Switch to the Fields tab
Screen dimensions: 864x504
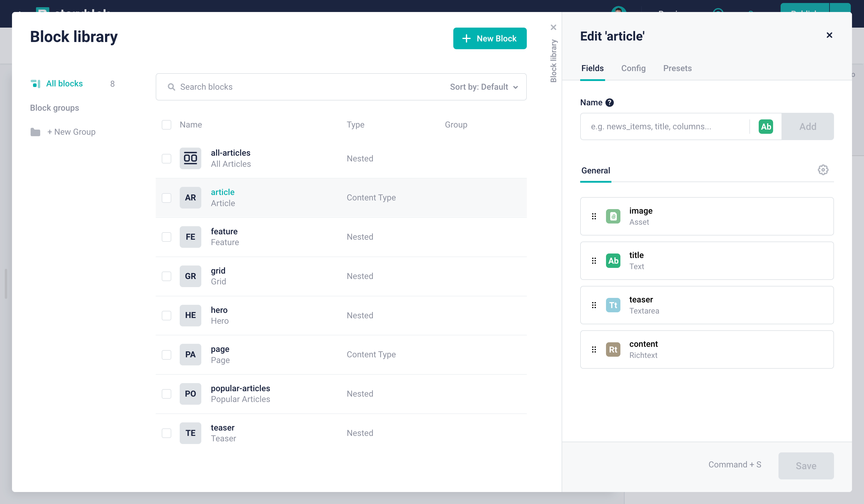[x=592, y=68]
